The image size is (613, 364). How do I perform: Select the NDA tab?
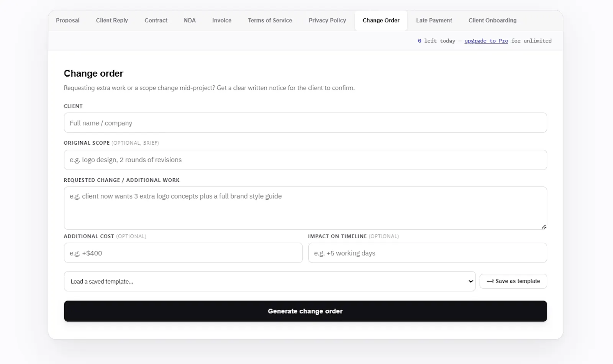point(190,20)
